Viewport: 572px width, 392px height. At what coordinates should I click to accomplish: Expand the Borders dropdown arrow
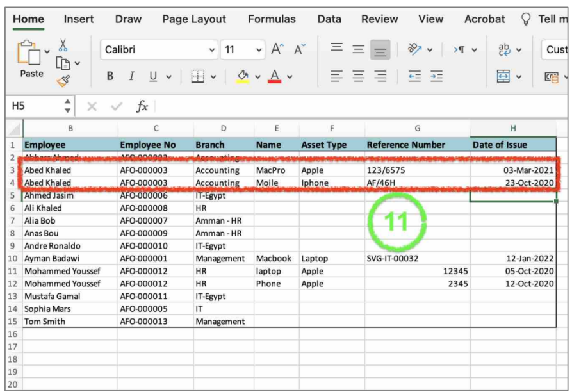coord(213,77)
